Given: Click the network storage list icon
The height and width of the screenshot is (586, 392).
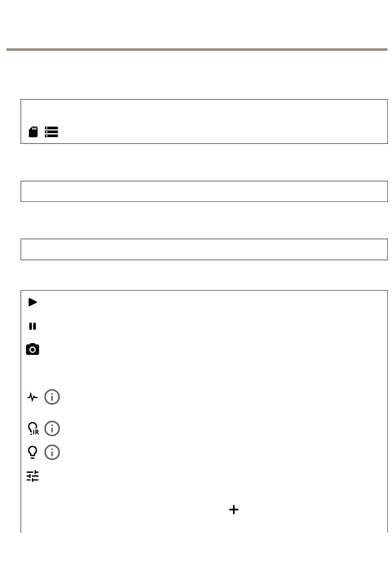Looking at the screenshot, I should tap(52, 132).
